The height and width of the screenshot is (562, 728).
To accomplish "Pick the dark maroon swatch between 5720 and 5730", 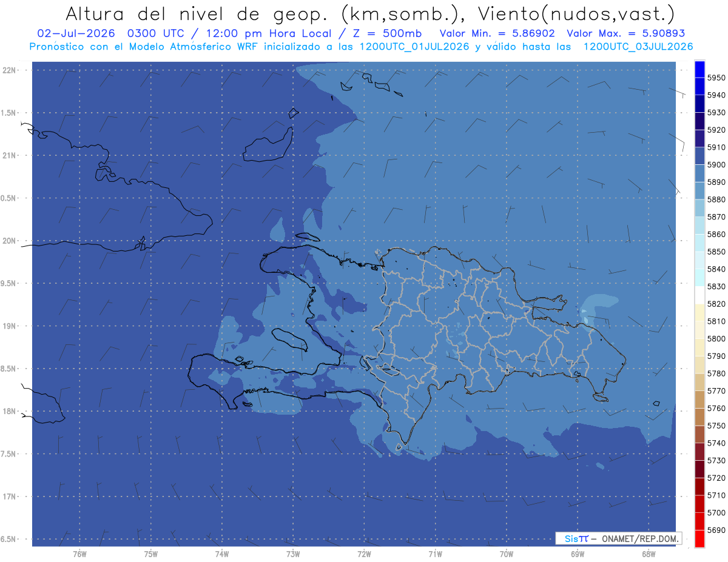I will [699, 470].
